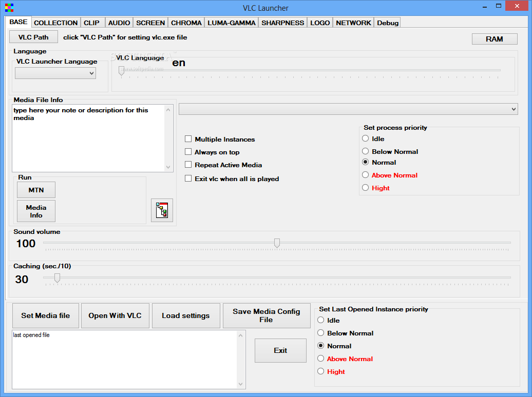
Task: Open the SCREEN tab
Action: coord(150,23)
